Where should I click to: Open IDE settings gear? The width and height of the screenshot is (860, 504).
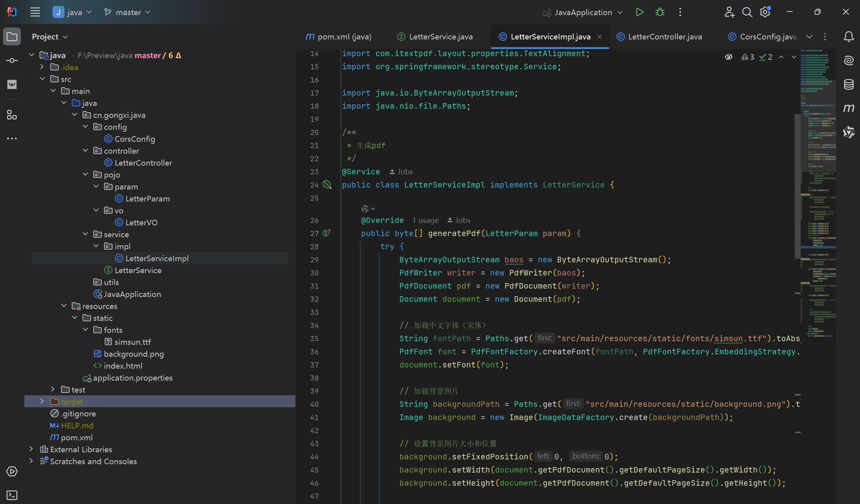tap(765, 12)
